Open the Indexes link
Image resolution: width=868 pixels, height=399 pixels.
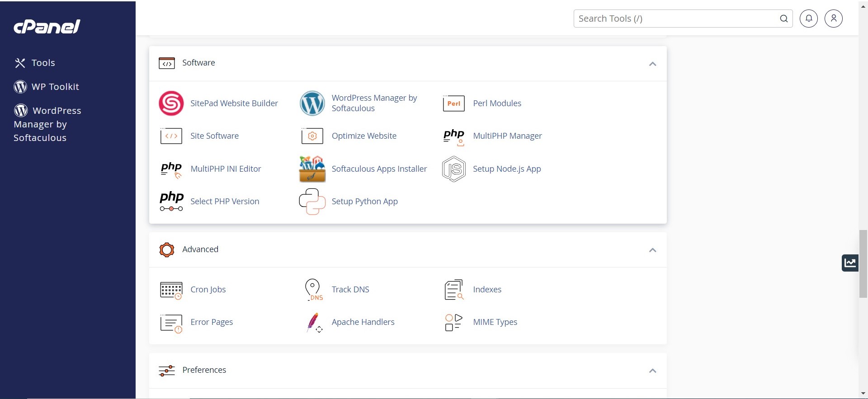pyautogui.click(x=487, y=290)
